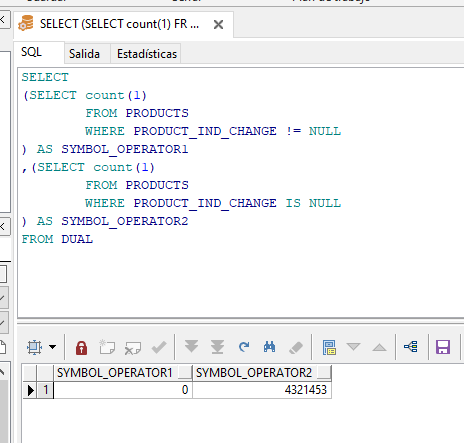
Task: Click the insert record icon
Action: (107, 347)
